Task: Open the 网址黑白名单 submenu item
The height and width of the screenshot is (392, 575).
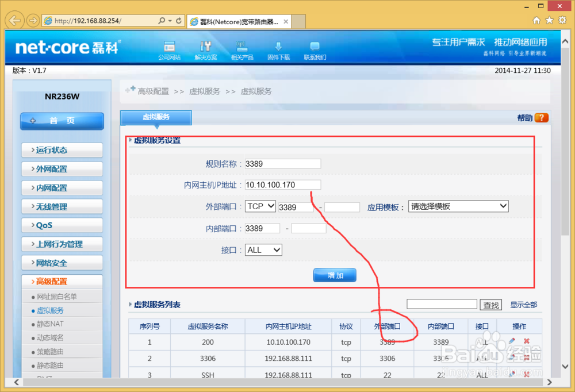Action: pyautogui.click(x=57, y=296)
